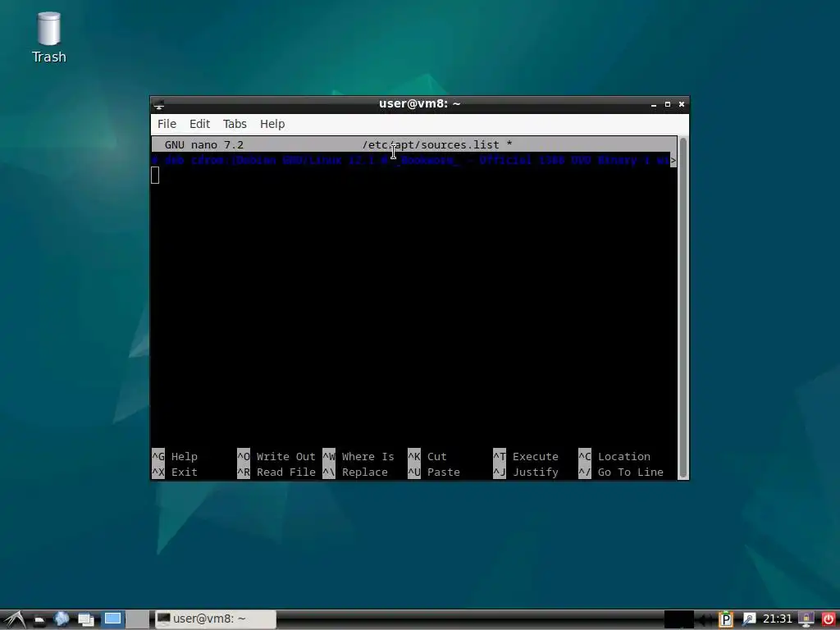Open the P clipboard tray icon
This screenshot has height=630, width=840.
pyautogui.click(x=726, y=619)
